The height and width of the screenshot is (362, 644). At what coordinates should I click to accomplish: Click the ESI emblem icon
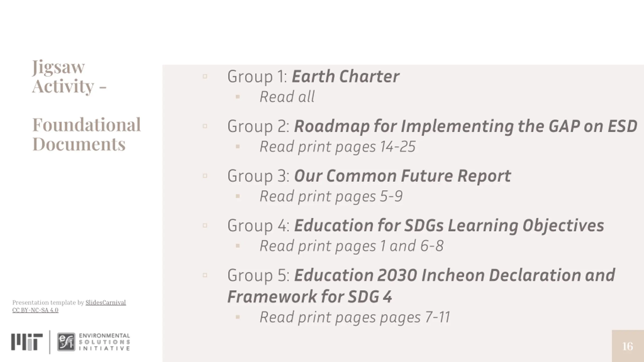pos(66,342)
